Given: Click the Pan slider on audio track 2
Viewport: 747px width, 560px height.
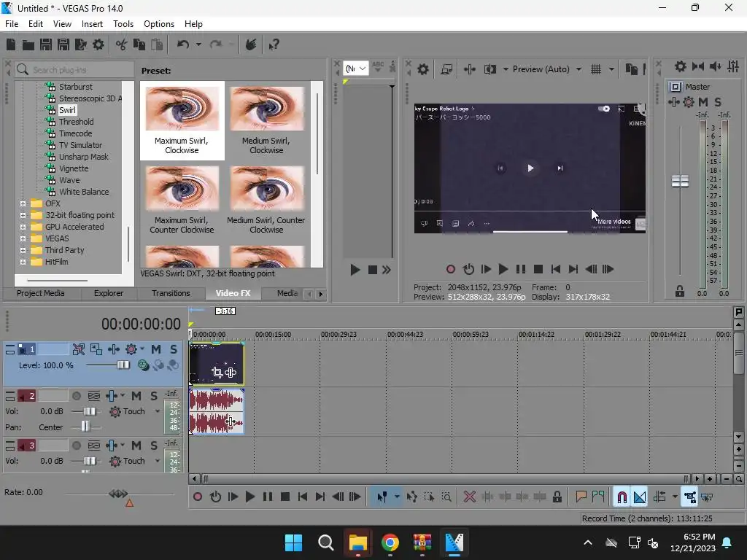Looking at the screenshot, I should coord(85,427).
